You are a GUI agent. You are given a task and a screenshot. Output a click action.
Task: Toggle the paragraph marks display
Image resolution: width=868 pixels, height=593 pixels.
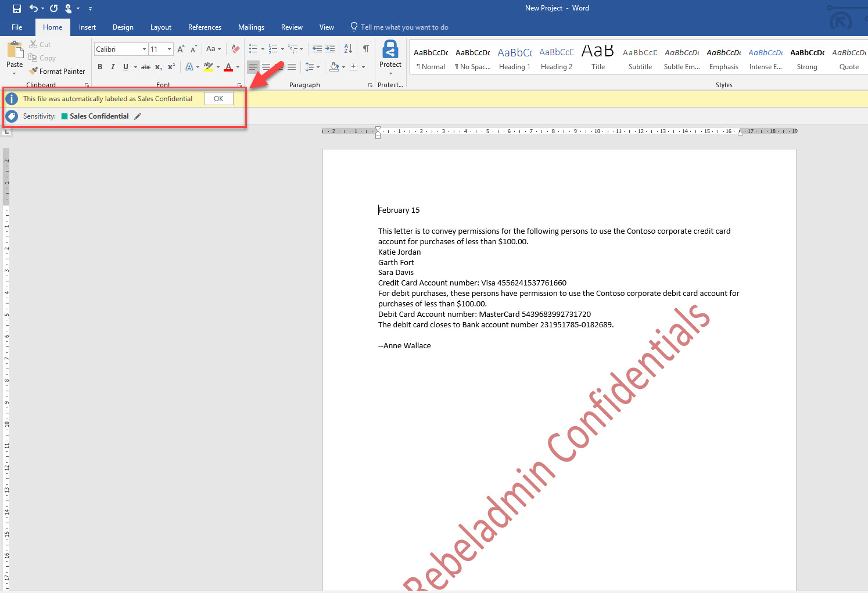pos(365,49)
